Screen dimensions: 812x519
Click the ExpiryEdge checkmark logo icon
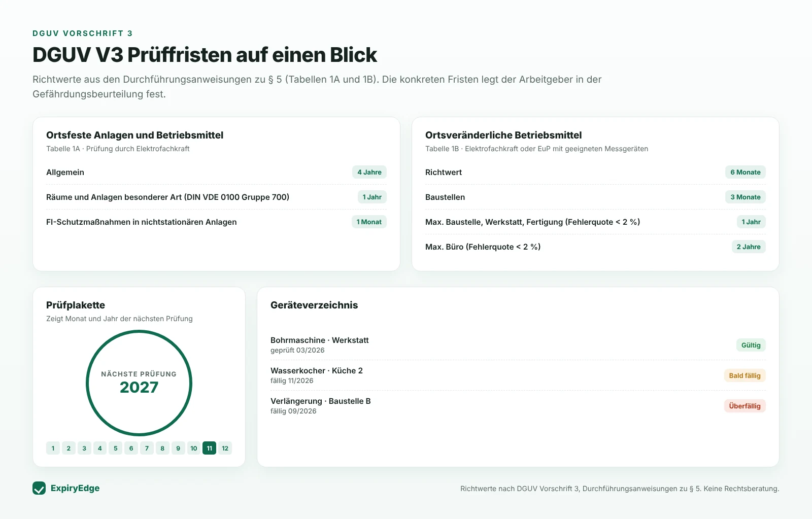(x=39, y=488)
